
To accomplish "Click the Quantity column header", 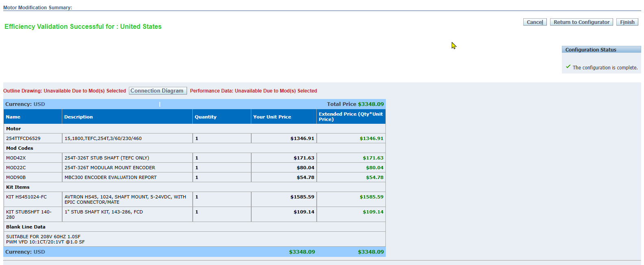I will 205,117.
